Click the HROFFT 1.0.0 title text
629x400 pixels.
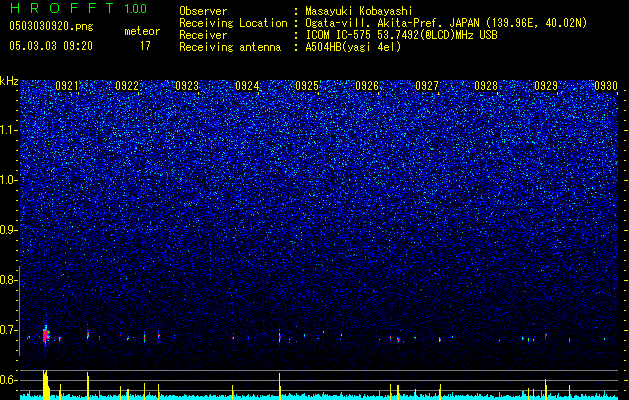point(78,8)
